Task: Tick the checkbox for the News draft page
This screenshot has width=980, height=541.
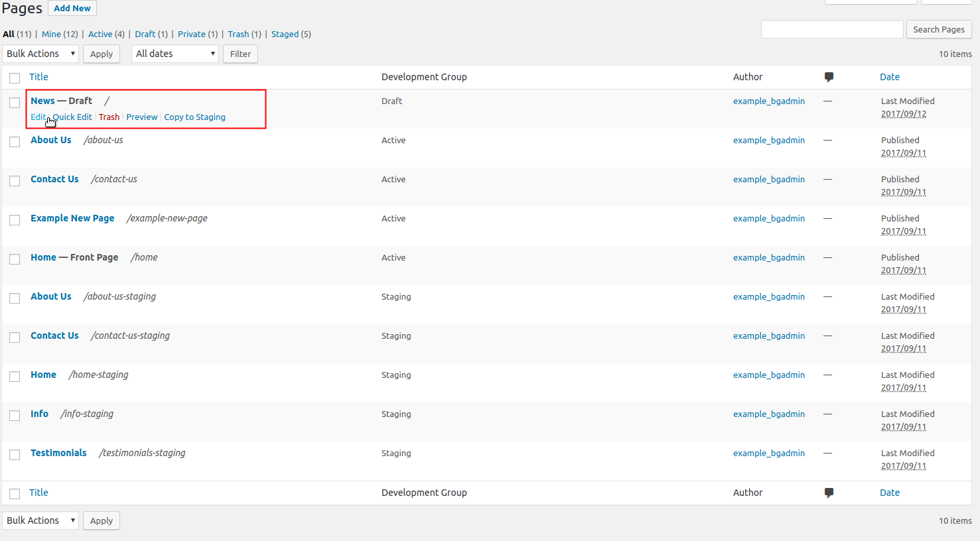Action: pos(15,103)
